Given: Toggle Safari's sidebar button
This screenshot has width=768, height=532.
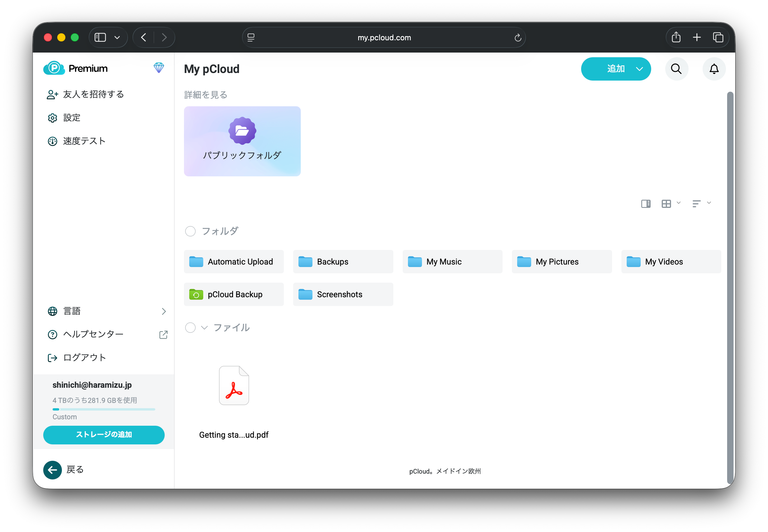Looking at the screenshot, I should pyautogui.click(x=100, y=37).
